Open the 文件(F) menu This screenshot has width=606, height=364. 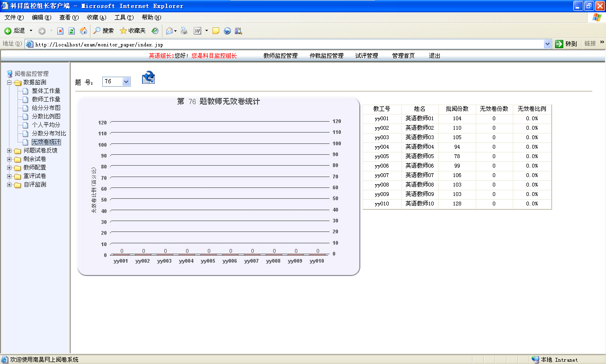(x=14, y=18)
